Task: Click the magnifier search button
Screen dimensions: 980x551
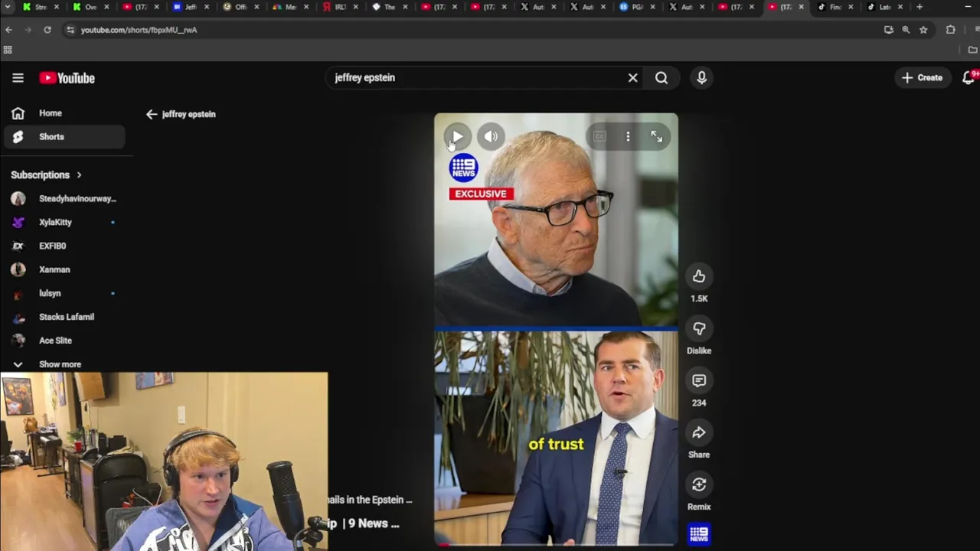Action: click(x=661, y=77)
